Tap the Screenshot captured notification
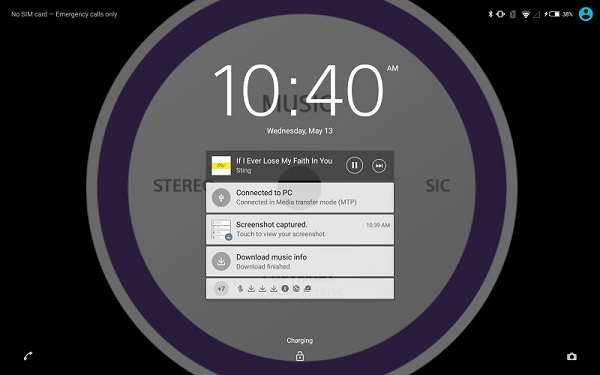 coord(300,229)
